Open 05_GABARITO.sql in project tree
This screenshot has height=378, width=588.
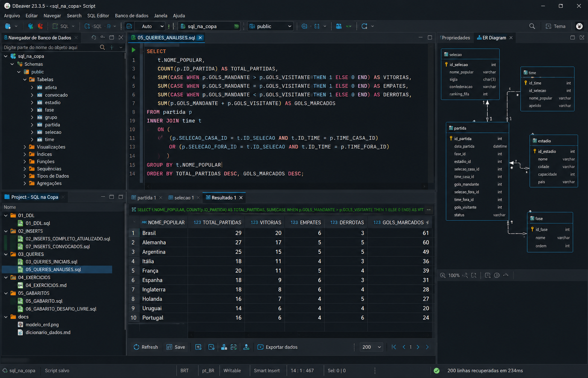pyautogui.click(x=44, y=301)
